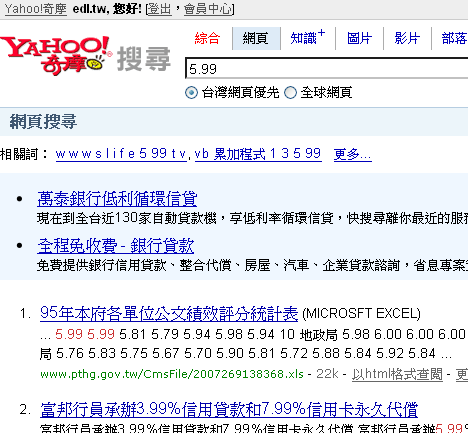
Task: Click the 22k file size text
Action: point(327,374)
